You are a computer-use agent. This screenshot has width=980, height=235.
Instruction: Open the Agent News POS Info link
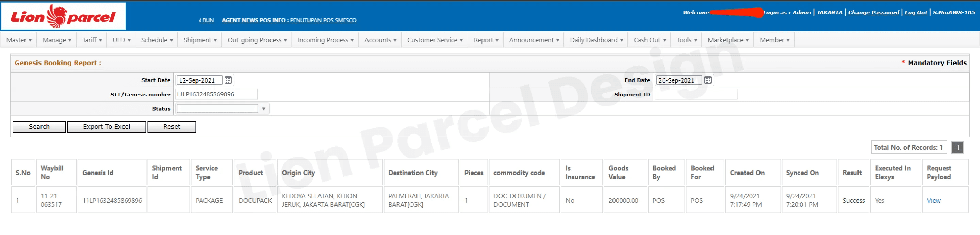(x=289, y=20)
